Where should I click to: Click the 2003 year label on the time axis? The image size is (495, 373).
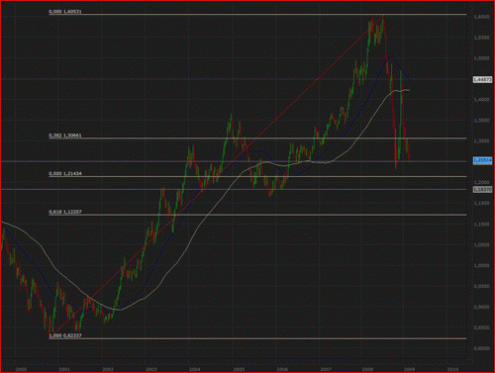[x=151, y=369]
